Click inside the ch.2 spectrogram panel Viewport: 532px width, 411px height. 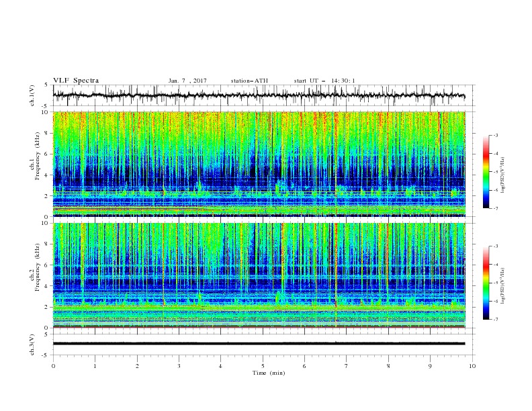coord(259,275)
